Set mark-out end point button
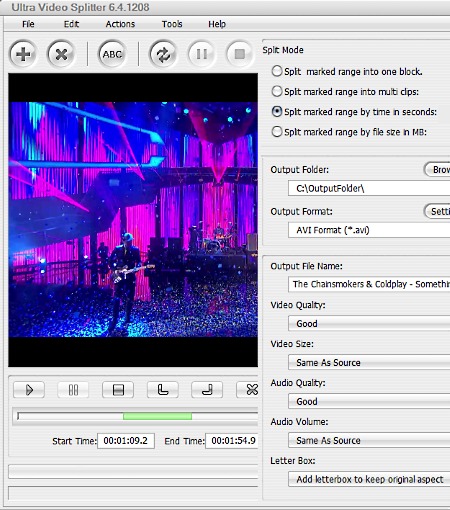The image size is (450, 510). 207,390
